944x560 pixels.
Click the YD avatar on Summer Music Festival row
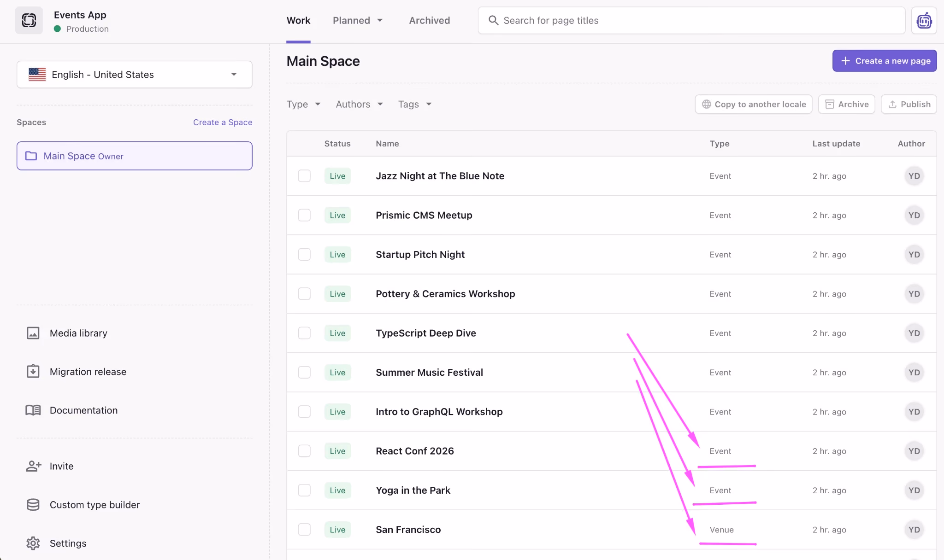pyautogui.click(x=914, y=372)
